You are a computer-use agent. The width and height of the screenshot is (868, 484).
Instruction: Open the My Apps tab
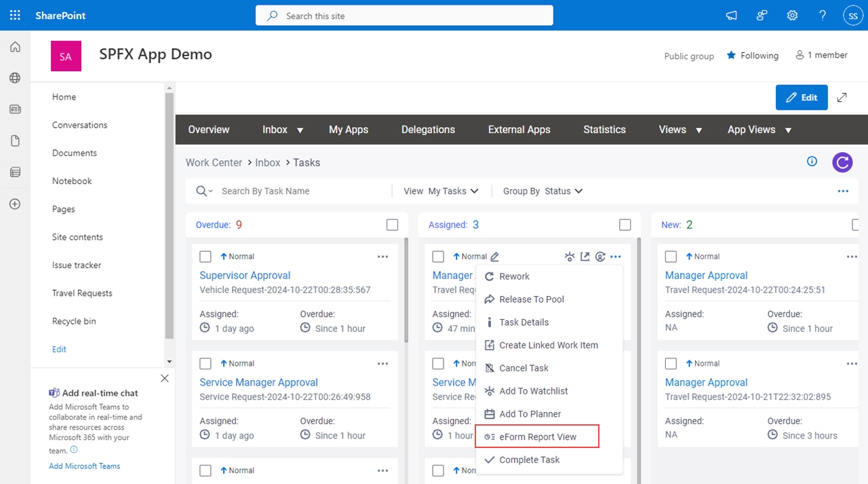click(349, 130)
